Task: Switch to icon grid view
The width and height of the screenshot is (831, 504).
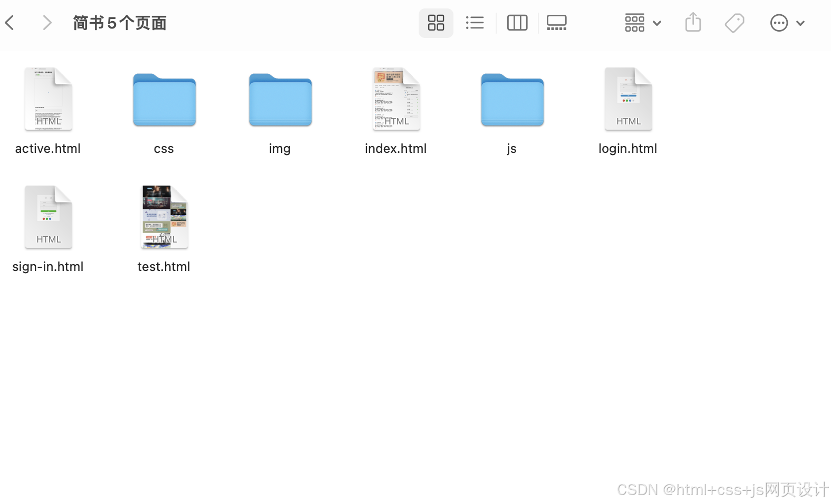Action: (436, 23)
